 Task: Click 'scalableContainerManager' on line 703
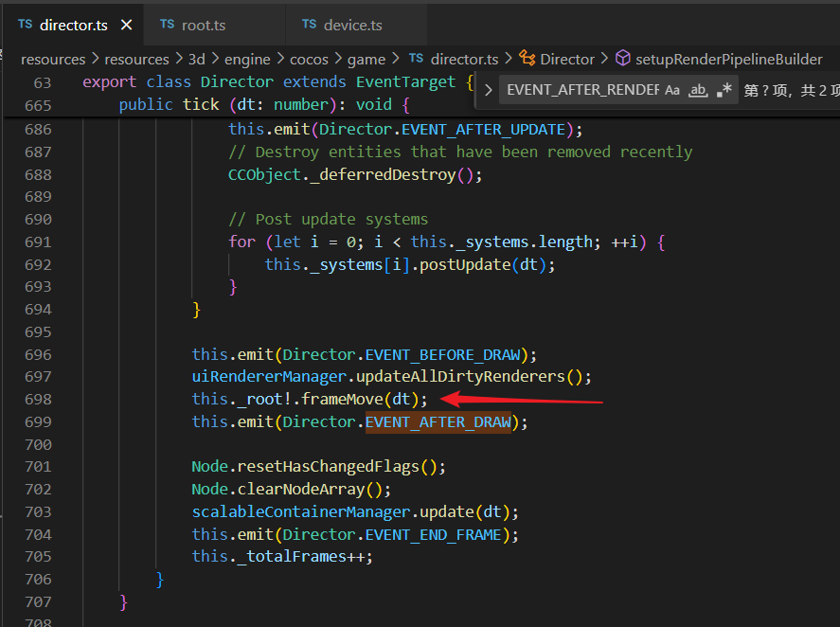coord(301,511)
